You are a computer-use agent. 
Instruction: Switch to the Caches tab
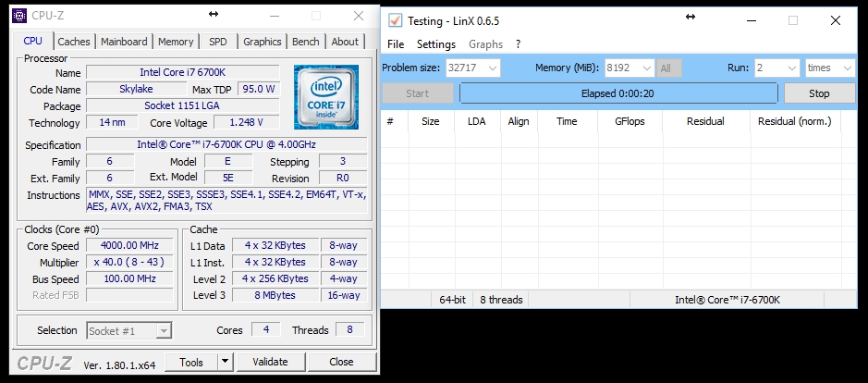click(x=74, y=42)
